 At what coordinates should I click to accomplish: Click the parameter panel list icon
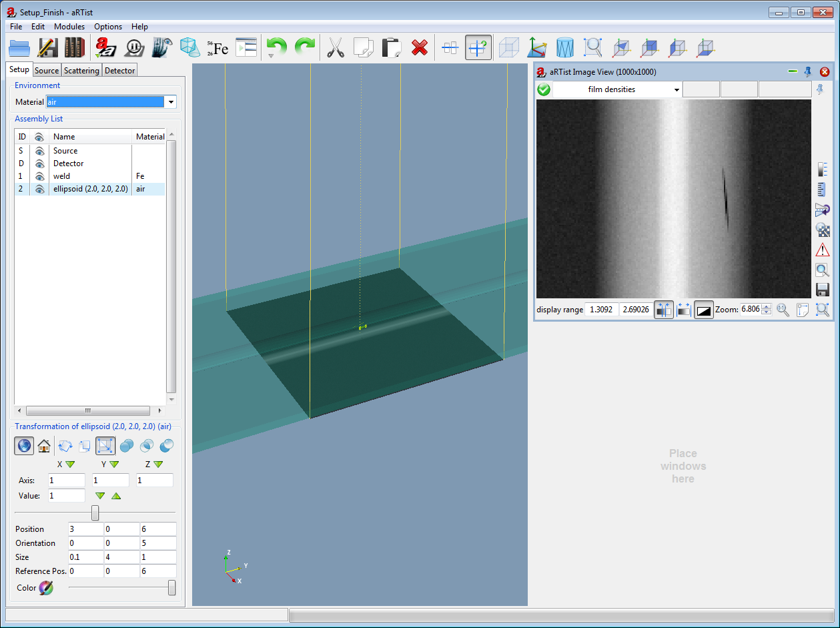tap(246, 47)
